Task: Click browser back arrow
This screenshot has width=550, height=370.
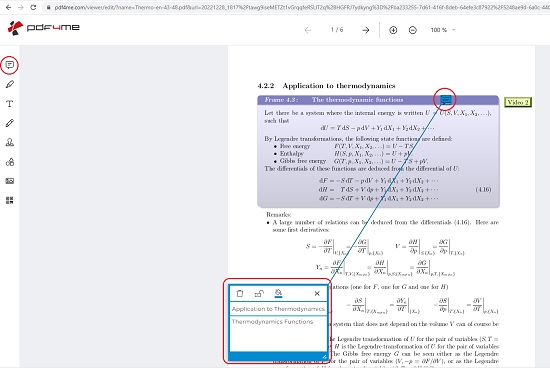Action: point(8,7)
